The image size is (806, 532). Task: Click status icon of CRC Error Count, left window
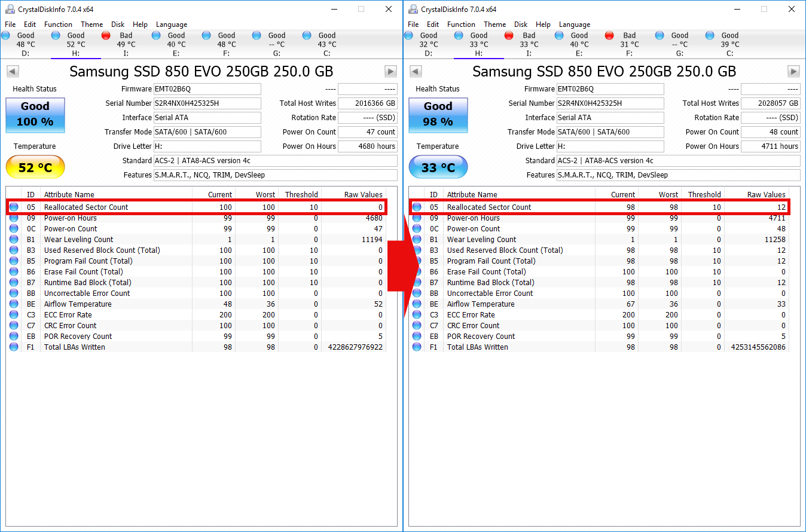14,326
